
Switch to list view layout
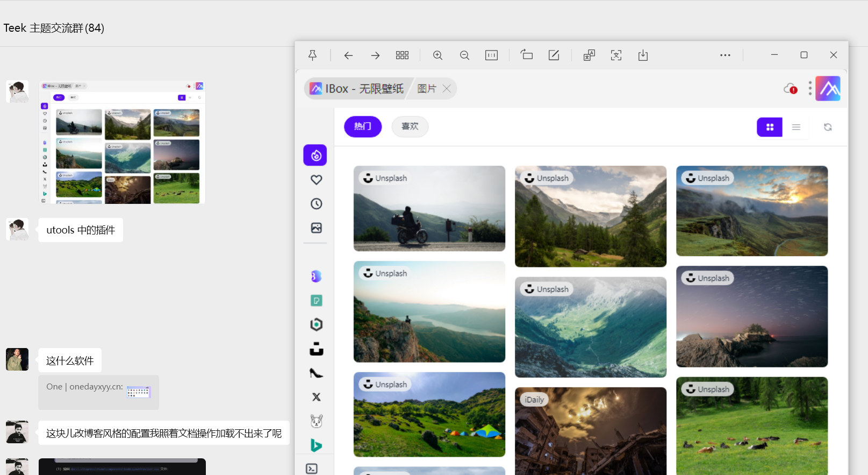(x=796, y=127)
